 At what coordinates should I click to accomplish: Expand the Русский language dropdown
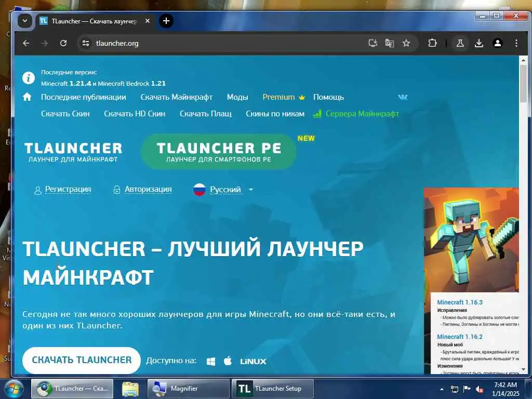[231, 190]
